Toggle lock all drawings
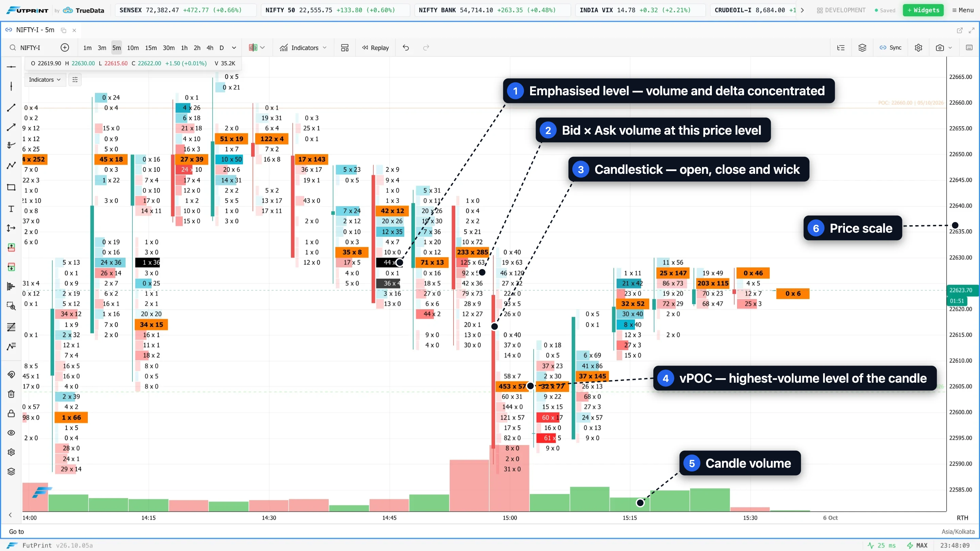This screenshot has height=551, width=980. tap(11, 413)
